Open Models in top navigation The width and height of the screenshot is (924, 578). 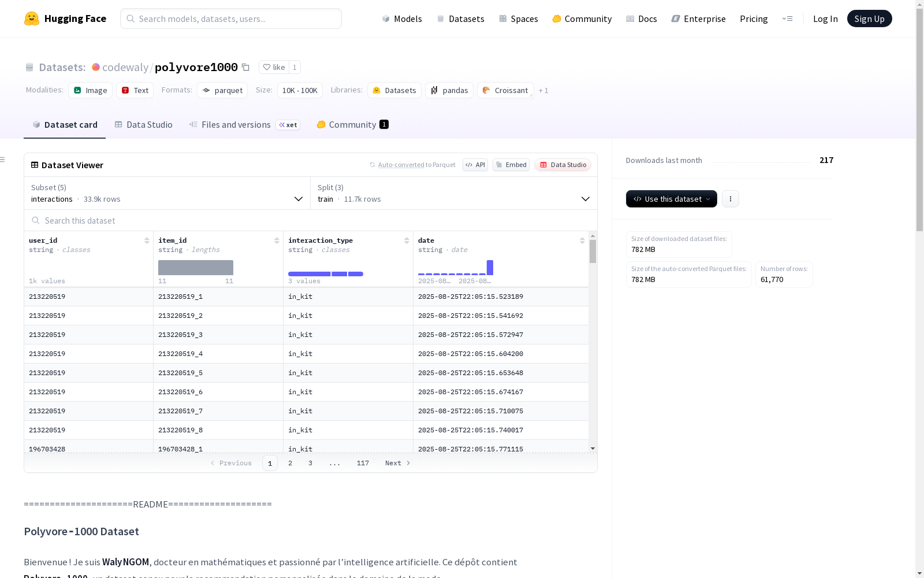tap(402, 18)
